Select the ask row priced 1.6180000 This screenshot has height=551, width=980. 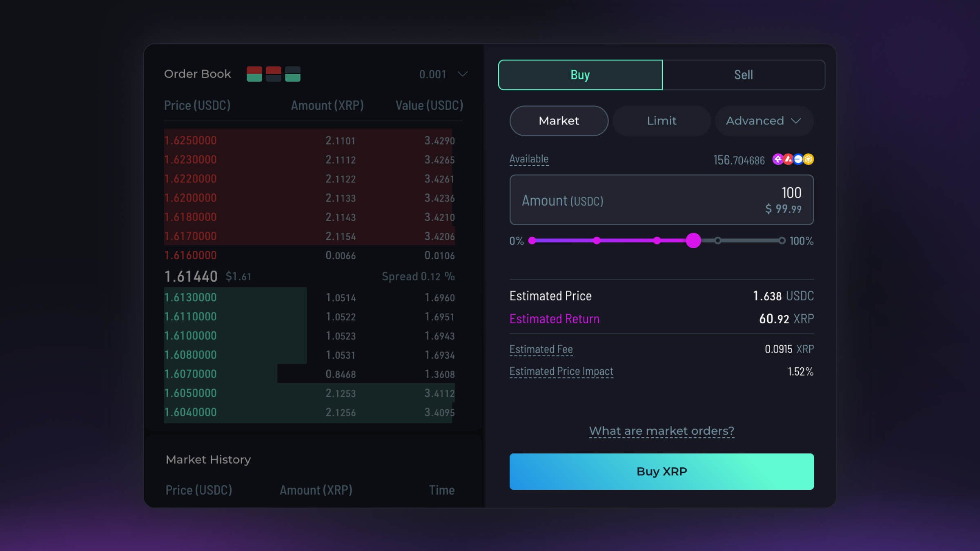pos(310,217)
